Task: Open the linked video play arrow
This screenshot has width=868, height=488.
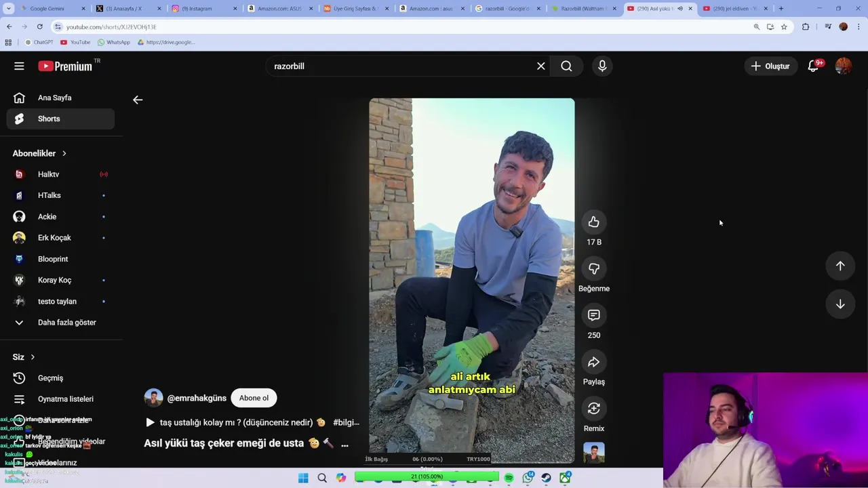Action: point(150,422)
